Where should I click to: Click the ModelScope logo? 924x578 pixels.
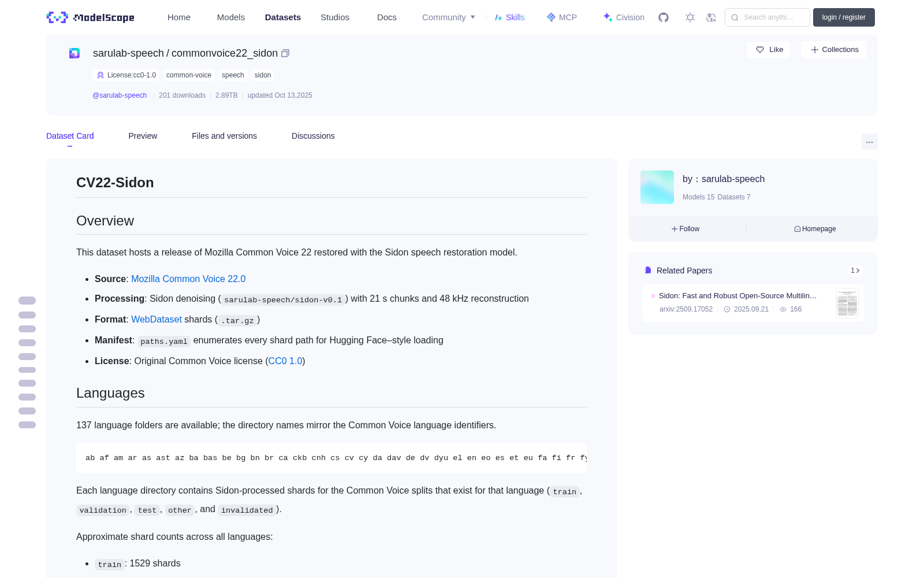click(91, 17)
